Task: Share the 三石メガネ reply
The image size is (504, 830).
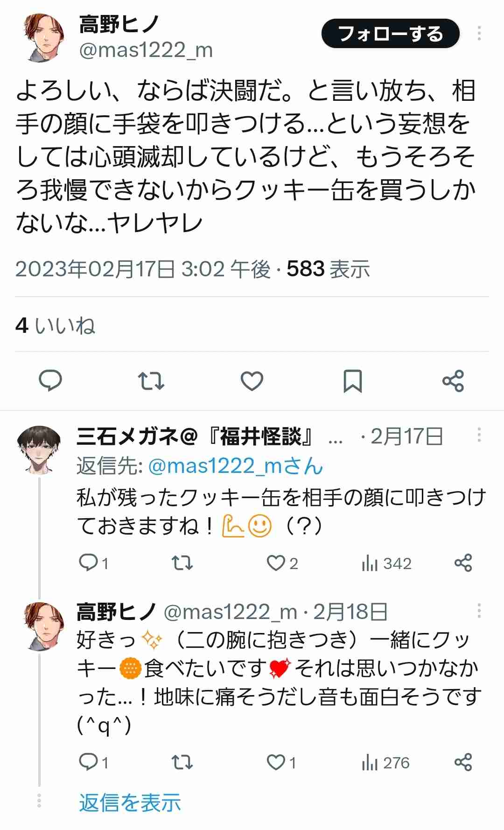Action: 463,563
